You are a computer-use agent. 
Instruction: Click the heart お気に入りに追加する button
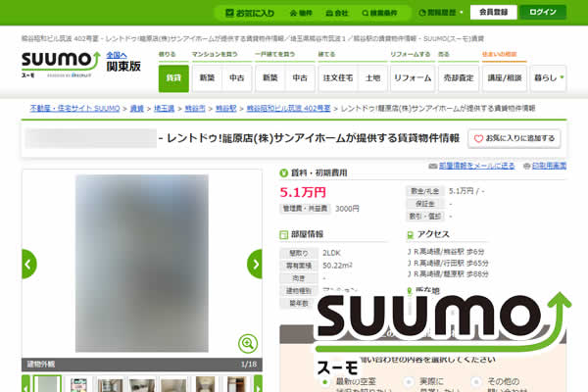514,138
